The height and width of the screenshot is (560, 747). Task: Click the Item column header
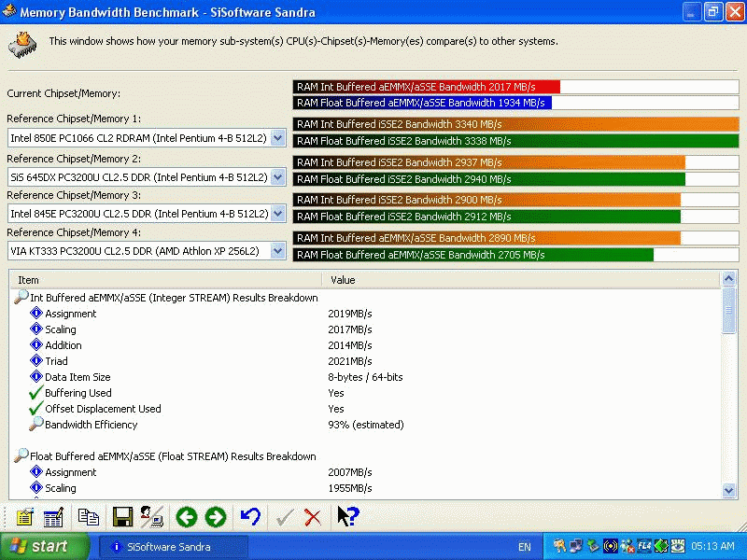point(93,279)
